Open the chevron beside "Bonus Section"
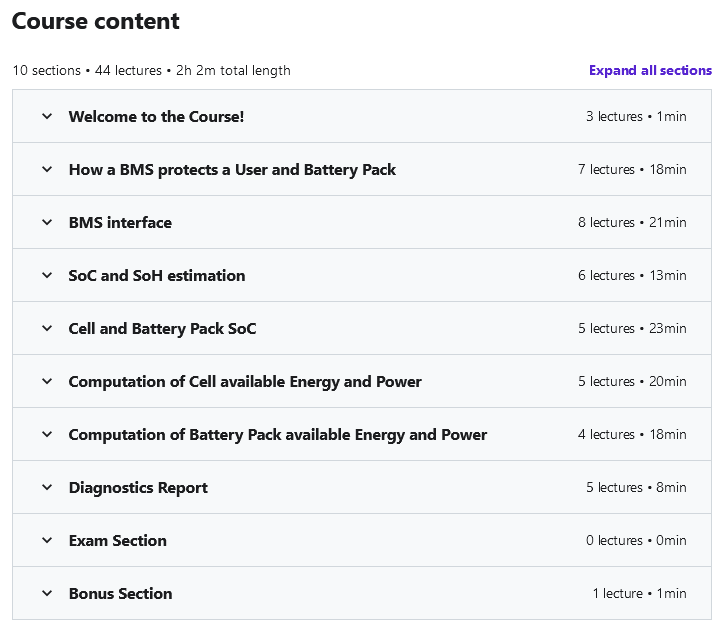This screenshot has height=631, width=726. [x=47, y=594]
